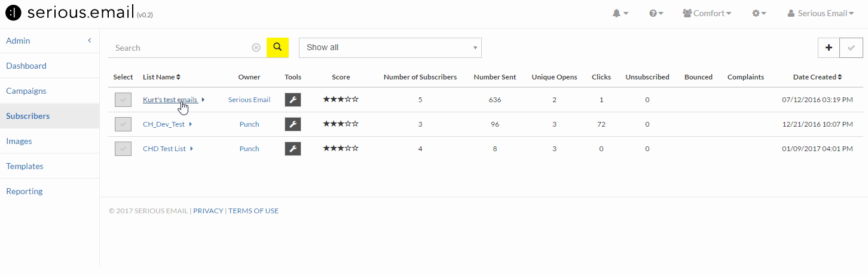Go to Campaigns in sidebar
868x276 pixels.
pyautogui.click(x=26, y=91)
